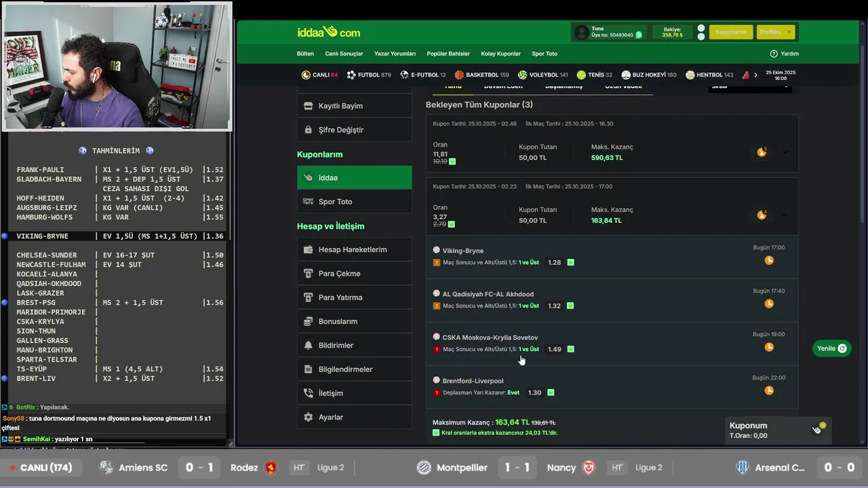The image size is (868, 488).
Task: Open the Sırala sort dropdown
Action: [x=749, y=87]
